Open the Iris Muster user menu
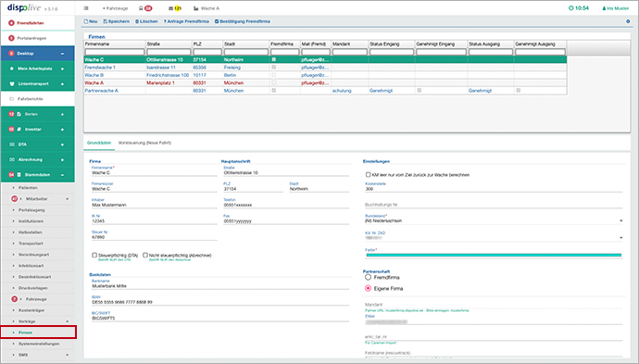The width and height of the screenshot is (639, 364). tap(615, 8)
